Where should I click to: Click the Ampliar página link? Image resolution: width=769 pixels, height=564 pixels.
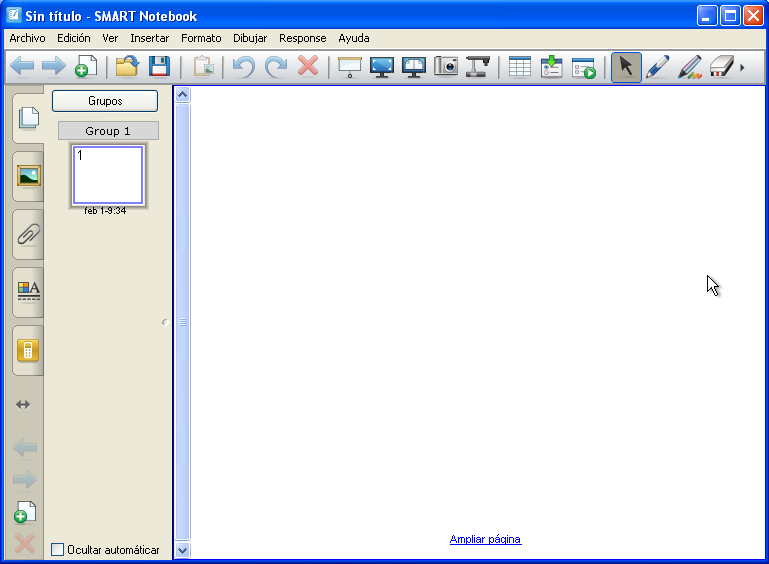485,539
